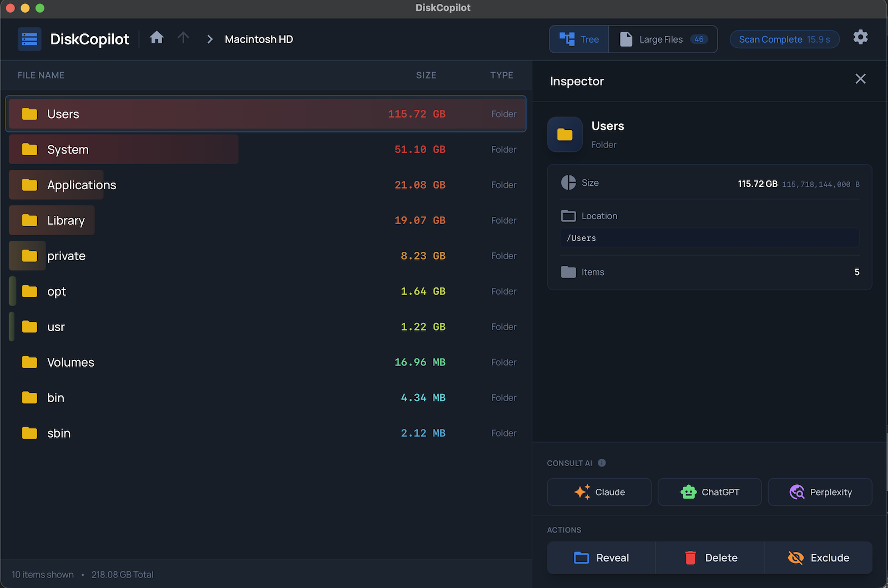
Task: Ask ChatGPT about the Users folder
Action: (x=709, y=491)
